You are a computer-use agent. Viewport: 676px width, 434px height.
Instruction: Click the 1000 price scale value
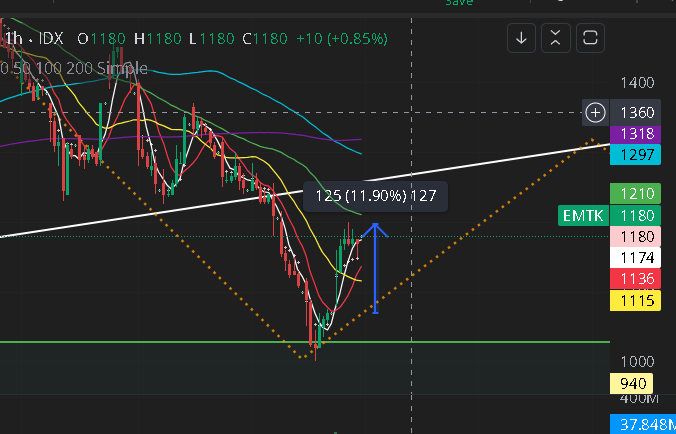[x=637, y=361]
